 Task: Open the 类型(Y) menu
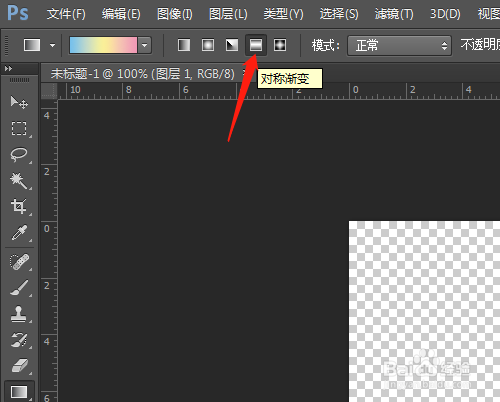click(283, 14)
